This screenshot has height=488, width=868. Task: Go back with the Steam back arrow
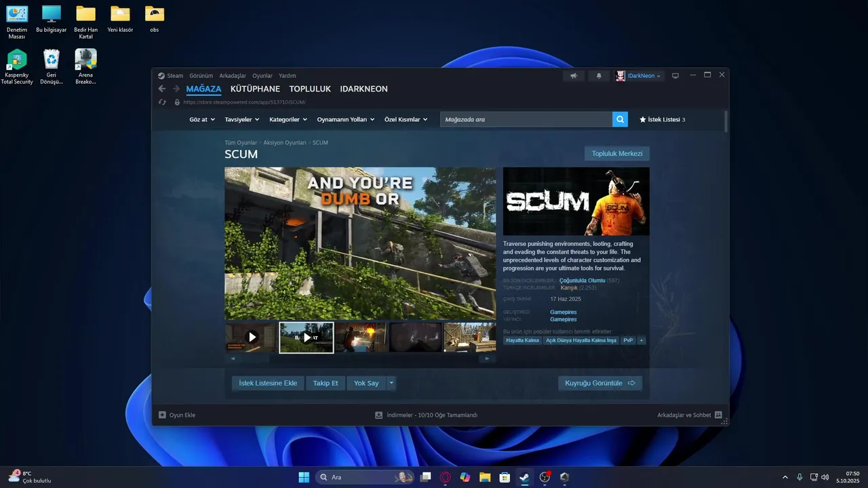161,89
